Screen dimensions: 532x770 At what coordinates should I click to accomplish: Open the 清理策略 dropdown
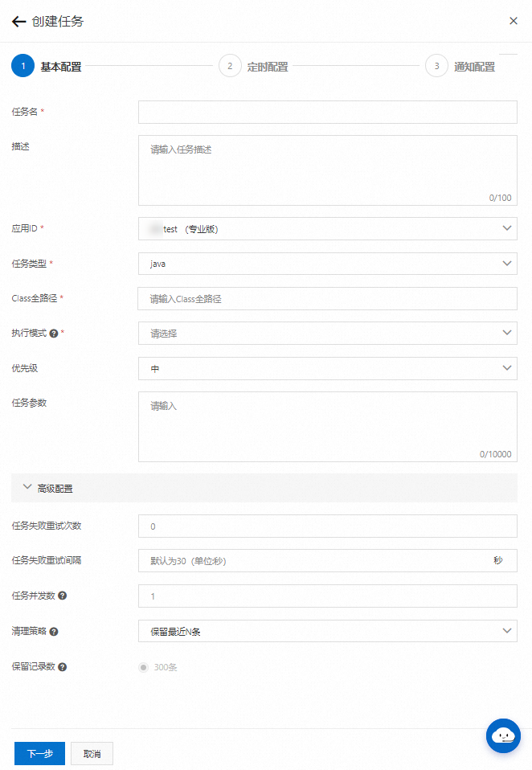pyautogui.click(x=328, y=631)
